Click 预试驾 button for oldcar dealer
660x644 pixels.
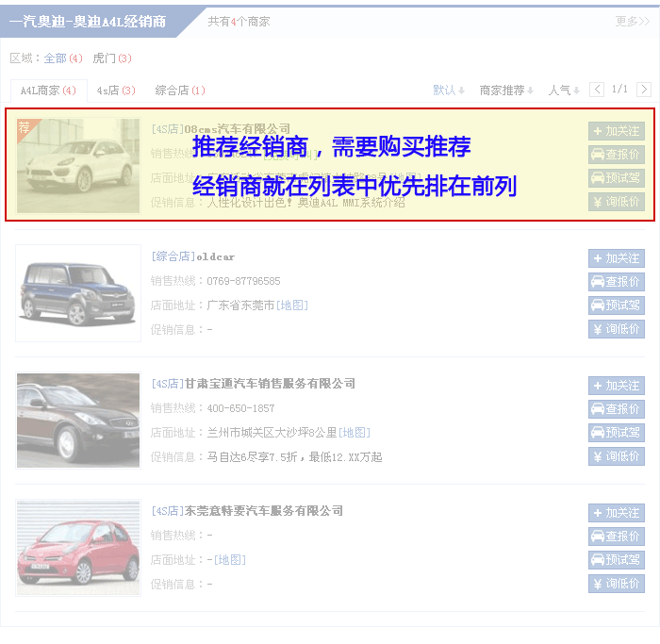[x=616, y=305]
